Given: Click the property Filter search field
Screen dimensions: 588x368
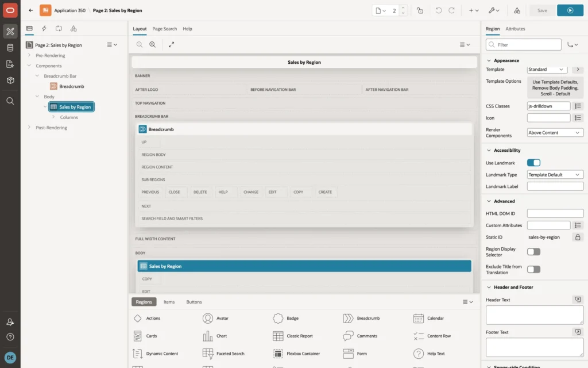Looking at the screenshot, I should (524, 45).
